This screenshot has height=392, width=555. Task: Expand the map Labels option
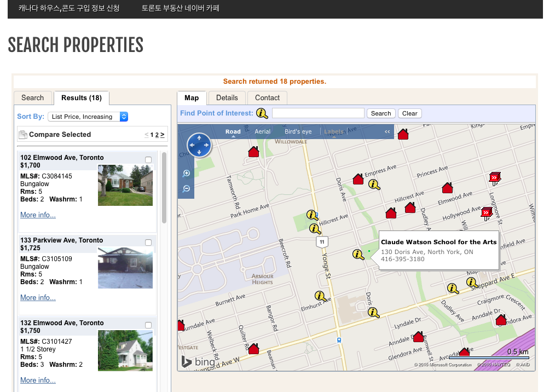click(x=334, y=132)
